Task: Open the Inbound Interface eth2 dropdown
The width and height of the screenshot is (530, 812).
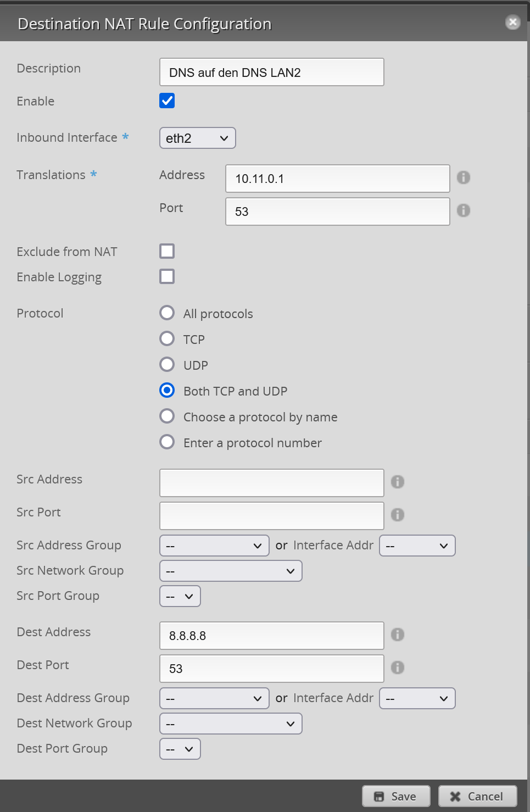Action: (197, 138)
